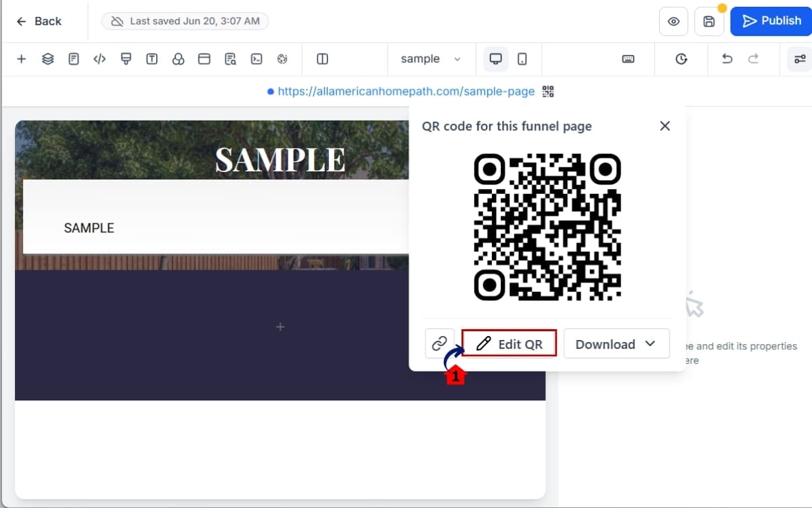Viewport: 812px width, 508px height.
Task: Redo the last change
Action: tap(753, 59)
